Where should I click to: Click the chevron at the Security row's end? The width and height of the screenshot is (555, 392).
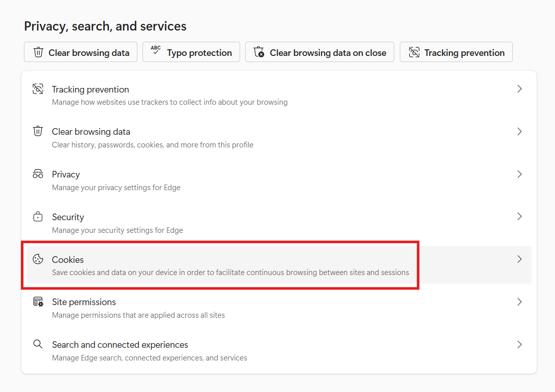point(519,217)
